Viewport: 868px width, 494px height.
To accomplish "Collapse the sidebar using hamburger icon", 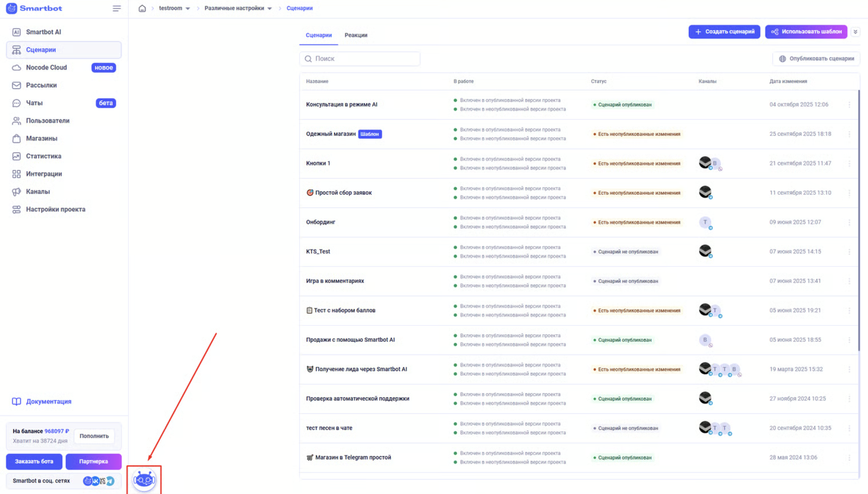I will [x=116, y=8].
